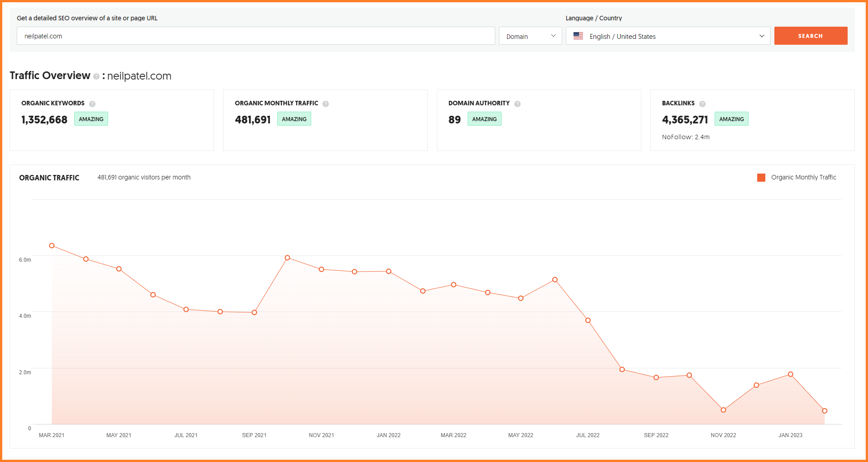Click the orange legend color square
Image resolution: width=868 pixels, height=462 pixels.
[761, 178]
